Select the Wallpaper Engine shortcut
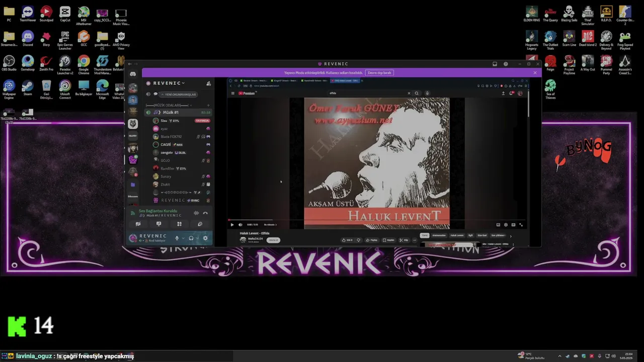This screenshot has width=644, height=362. 9,89
